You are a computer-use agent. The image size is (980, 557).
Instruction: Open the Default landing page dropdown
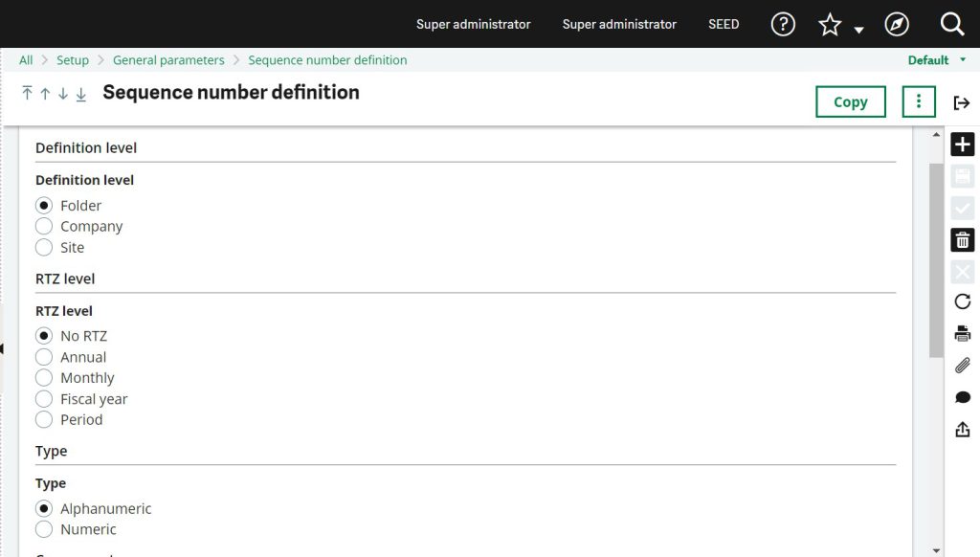(x=935, y=59)
